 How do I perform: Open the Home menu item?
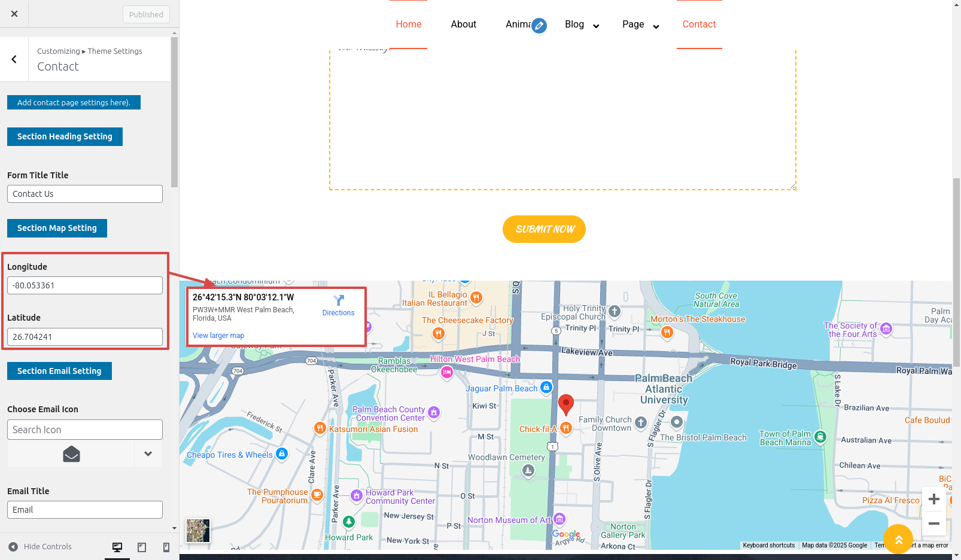409,25
